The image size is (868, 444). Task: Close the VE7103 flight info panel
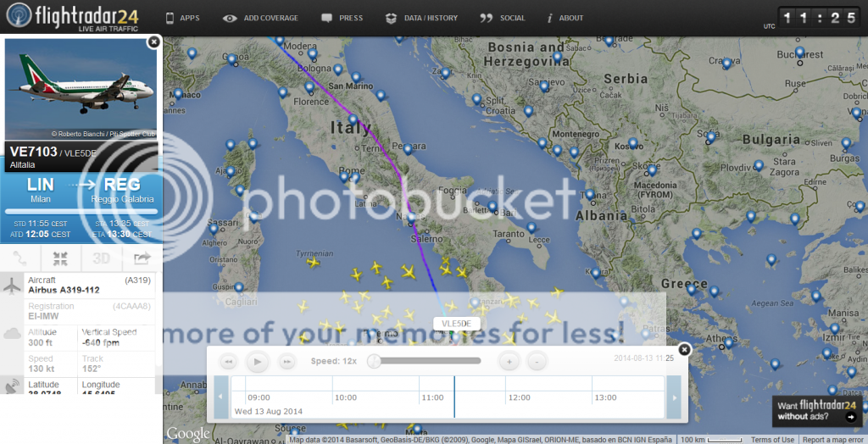(153, 42)
